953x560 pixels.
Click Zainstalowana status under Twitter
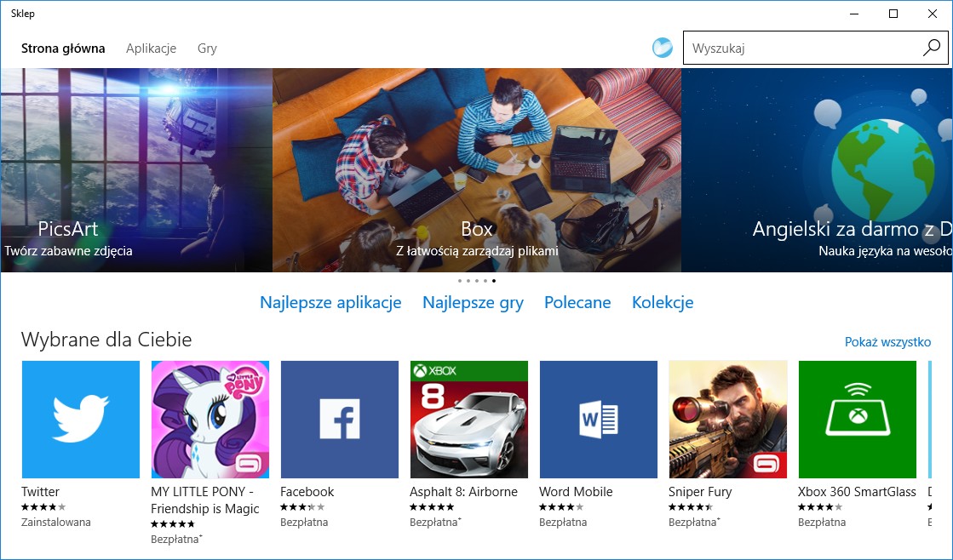coord(56,523)
